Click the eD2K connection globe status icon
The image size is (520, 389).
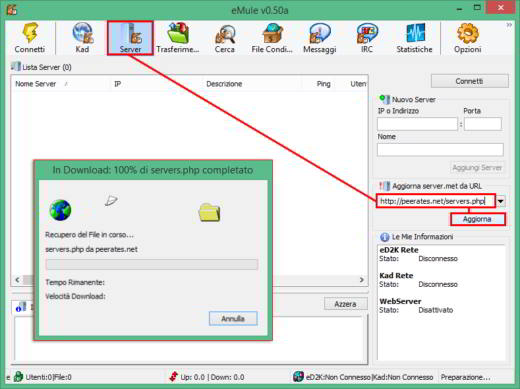(298, 377)
